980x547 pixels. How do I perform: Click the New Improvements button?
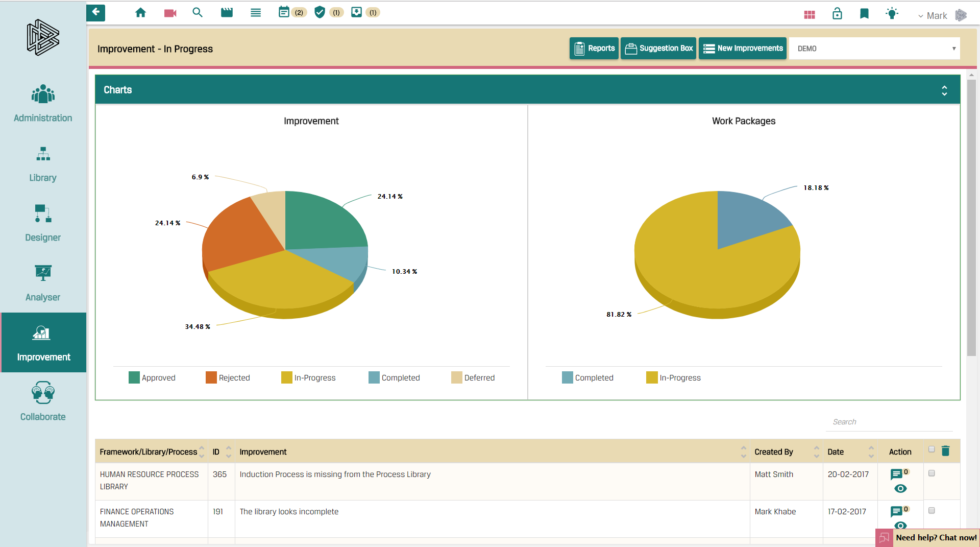[742, 48]
